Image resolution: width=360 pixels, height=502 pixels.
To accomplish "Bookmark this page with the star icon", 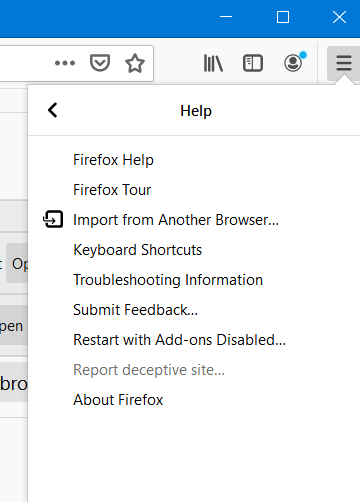I will click(x=135, y=63).
